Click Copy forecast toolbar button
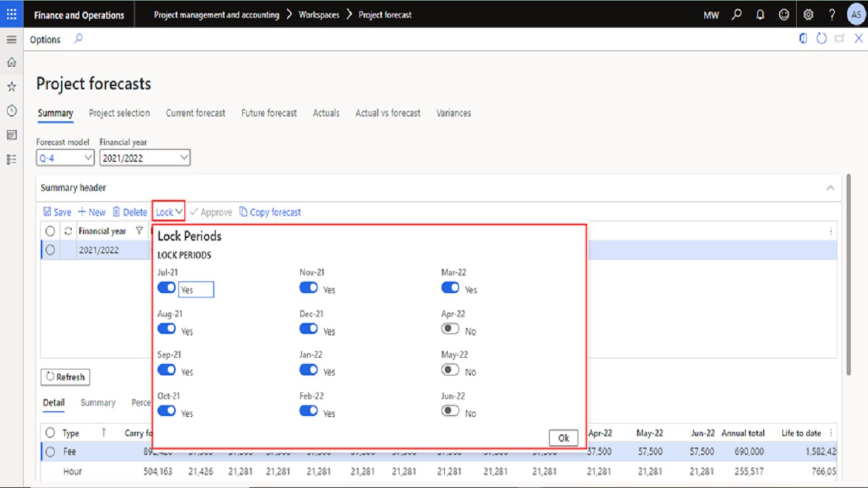 pyautogui.click(x=270, y=212)
